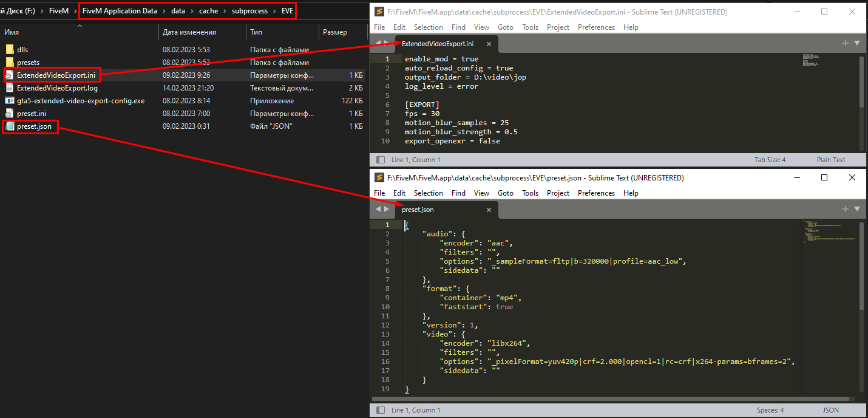Open Find menu in ExtendedVideoExport.ini window
868x418 pixels.
[458, 27]
